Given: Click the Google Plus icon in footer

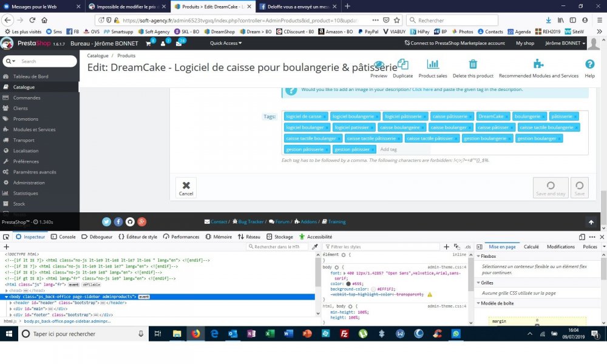Looking at the screenshot, I should click(141, 221).
